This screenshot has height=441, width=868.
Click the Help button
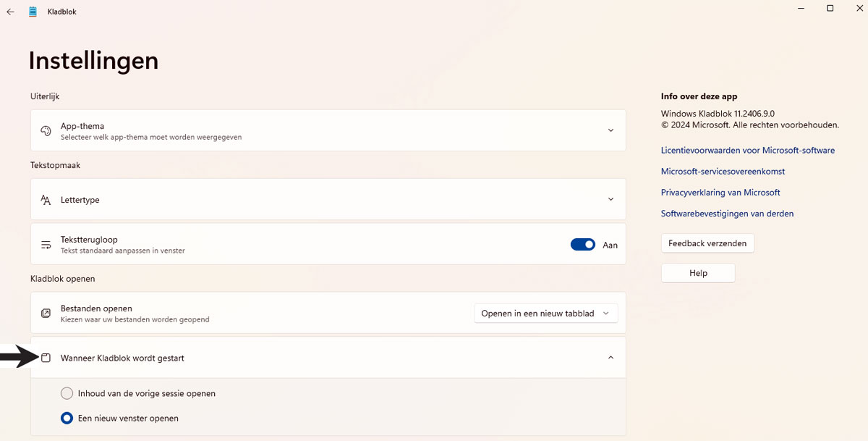(x=698, y=273)
